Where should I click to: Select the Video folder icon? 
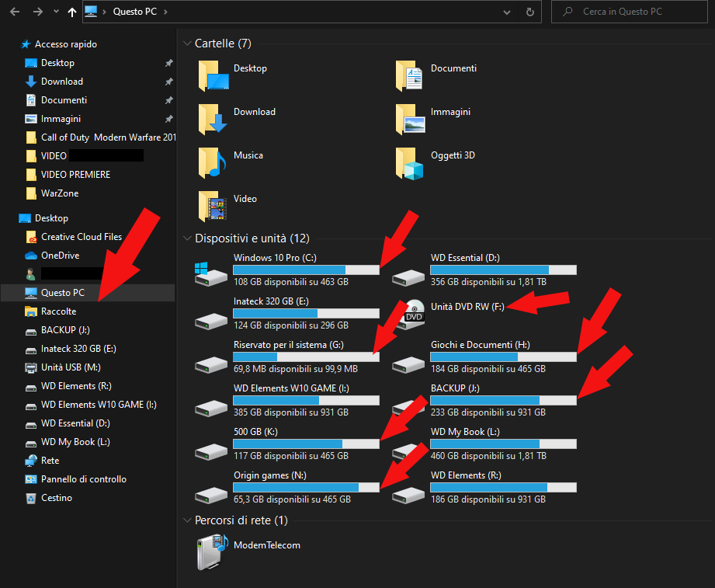click(x=213, y=206)
